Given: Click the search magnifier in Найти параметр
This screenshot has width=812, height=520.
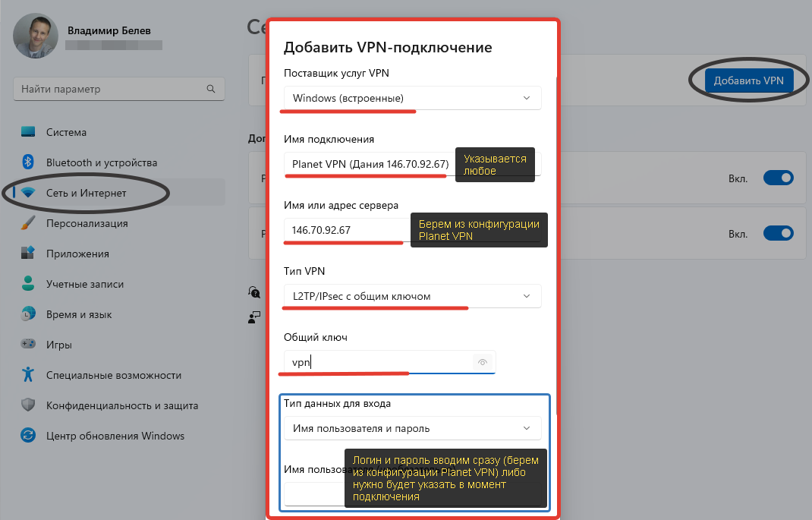Looking at the screenshot, I should click(x=211, y=89).
